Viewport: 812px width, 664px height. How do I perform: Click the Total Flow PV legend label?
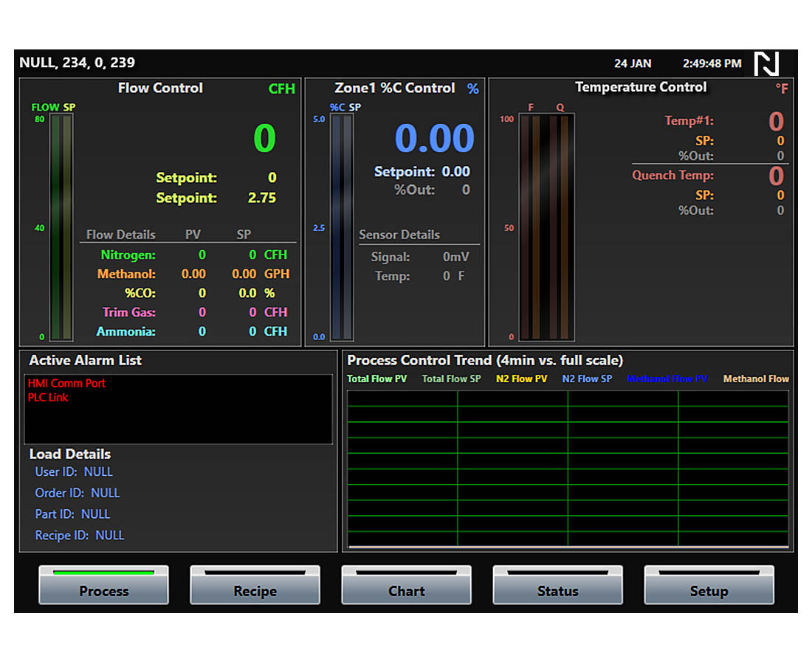pos(376,379)
